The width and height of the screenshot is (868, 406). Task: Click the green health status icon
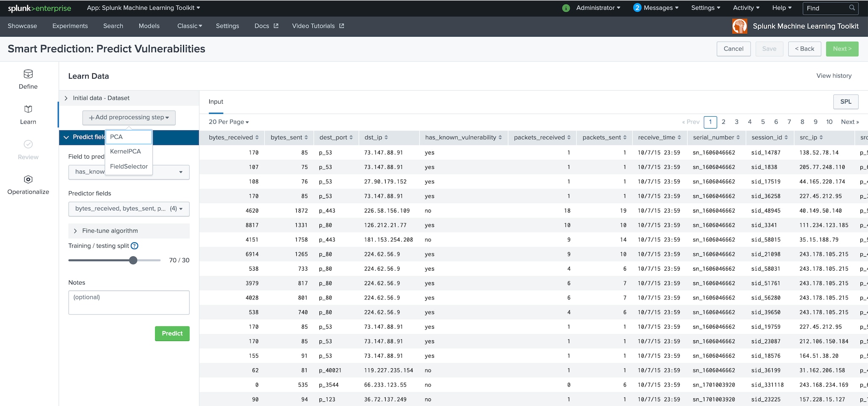(566, 8)
